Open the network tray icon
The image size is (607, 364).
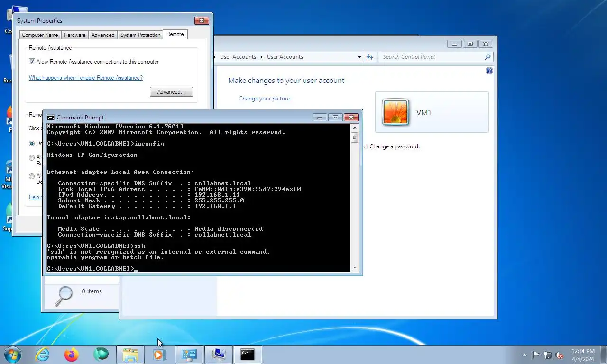[548, 355]
